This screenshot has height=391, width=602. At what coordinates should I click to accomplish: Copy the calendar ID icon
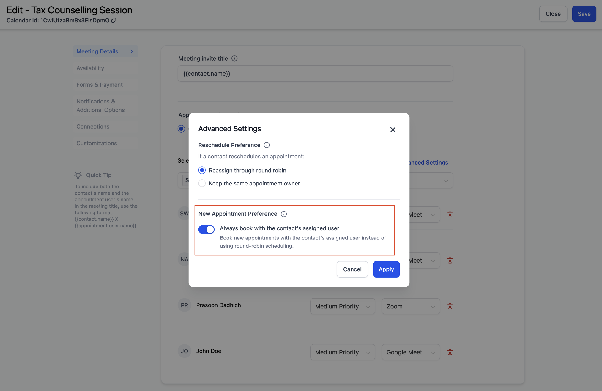[114, 20]
